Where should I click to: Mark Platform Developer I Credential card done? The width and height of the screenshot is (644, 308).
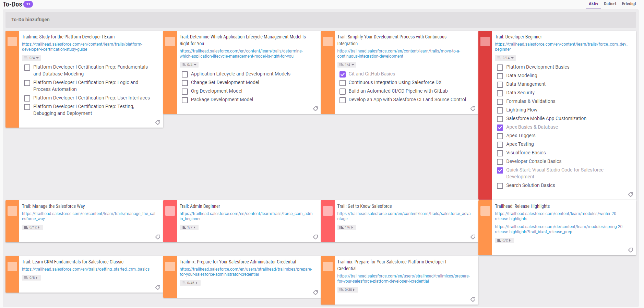click(328, 266)
